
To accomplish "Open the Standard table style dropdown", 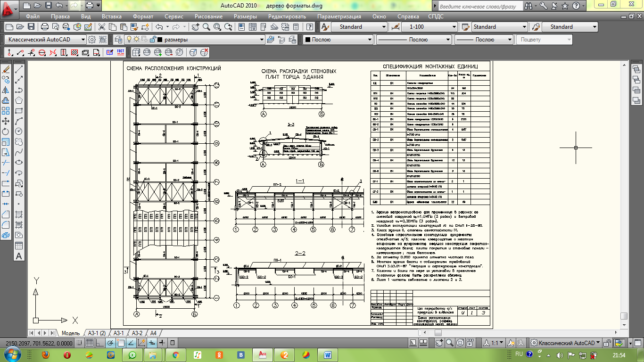I will 499,27.
